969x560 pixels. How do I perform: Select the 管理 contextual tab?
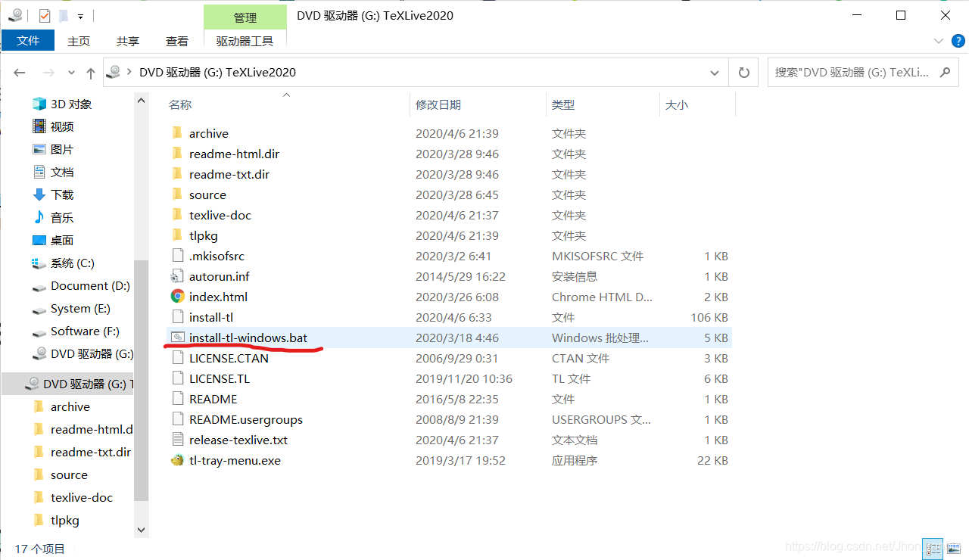coord(245,17)
